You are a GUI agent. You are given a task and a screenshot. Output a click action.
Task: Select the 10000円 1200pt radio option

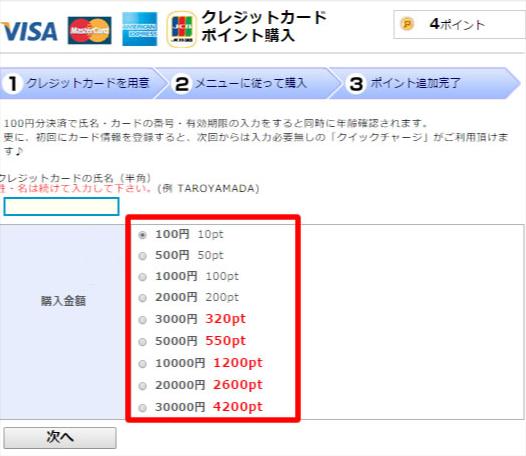click(143, 364)
